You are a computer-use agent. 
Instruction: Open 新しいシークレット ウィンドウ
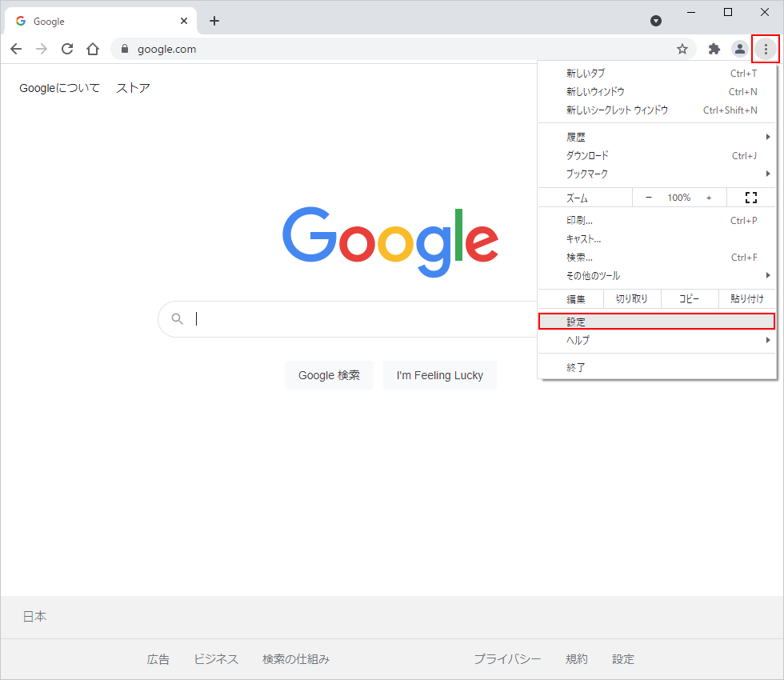pyautogui.click(x=657, y=110)
